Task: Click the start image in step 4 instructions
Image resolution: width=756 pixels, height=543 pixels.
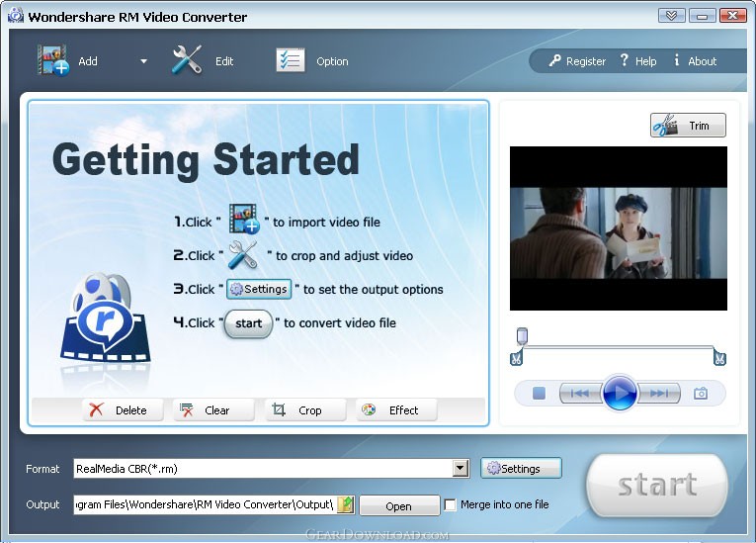Action: click(x=248, y=323)
